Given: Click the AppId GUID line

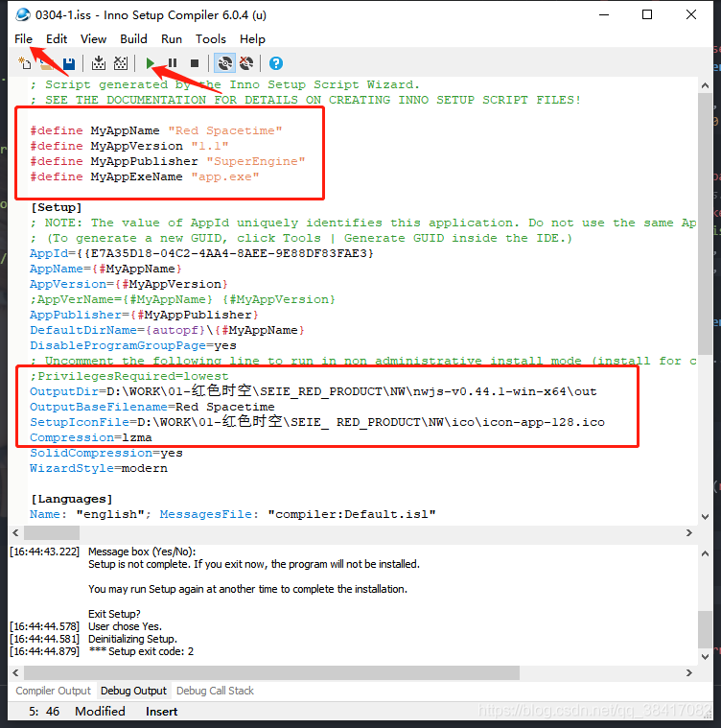Looking at the screenshot, I should [x=202, y=253].
